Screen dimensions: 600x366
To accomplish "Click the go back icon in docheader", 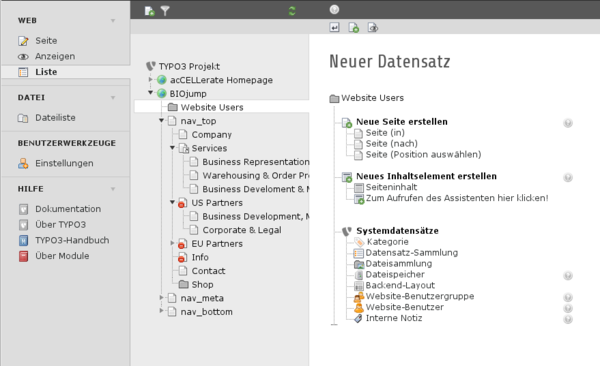I will coord(334,28).
